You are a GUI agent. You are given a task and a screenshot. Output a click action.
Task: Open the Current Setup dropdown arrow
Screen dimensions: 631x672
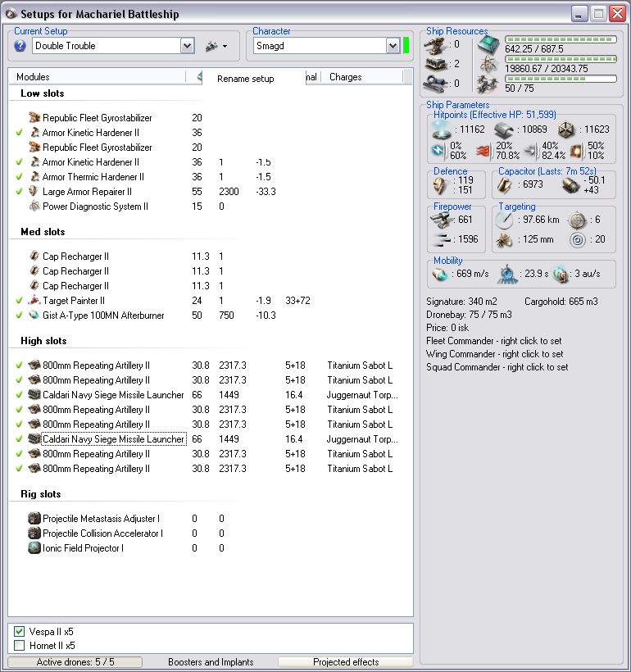click(188, 45)
